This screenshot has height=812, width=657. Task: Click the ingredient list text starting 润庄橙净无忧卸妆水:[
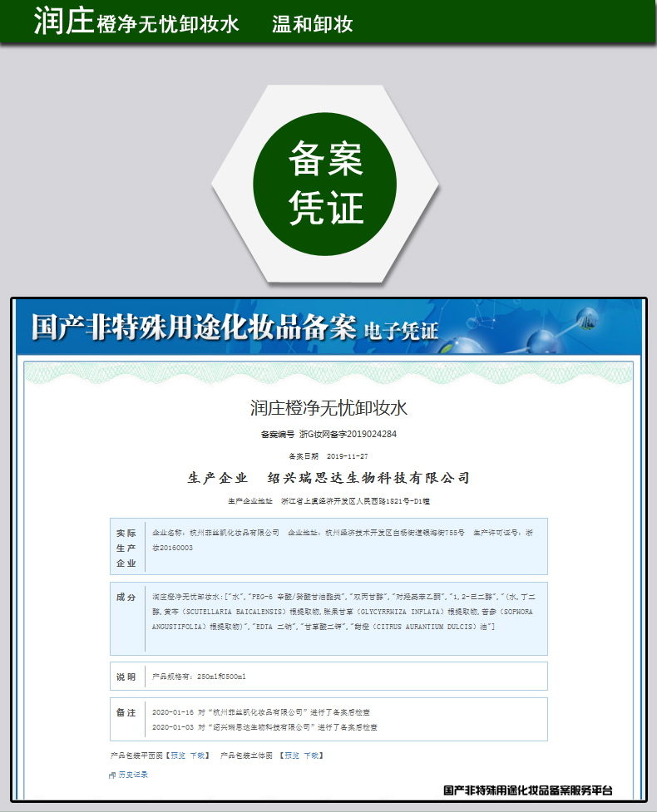(x=343, y=612)
